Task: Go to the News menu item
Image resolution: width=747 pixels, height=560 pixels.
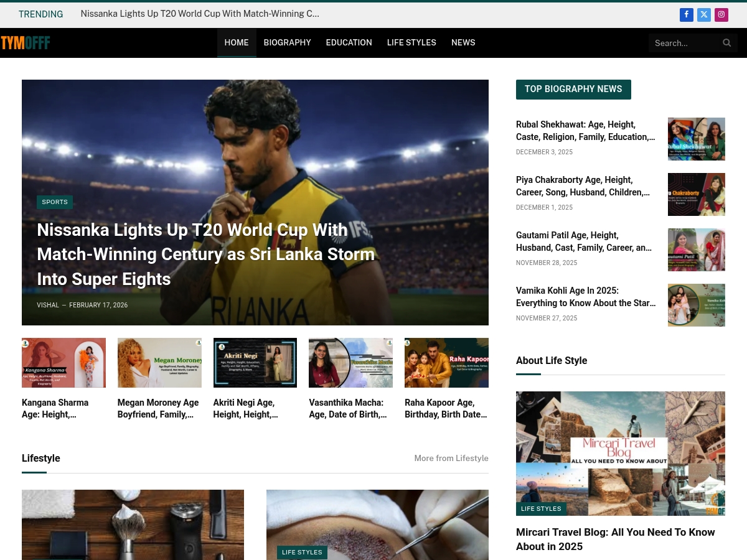Action: 463,43
